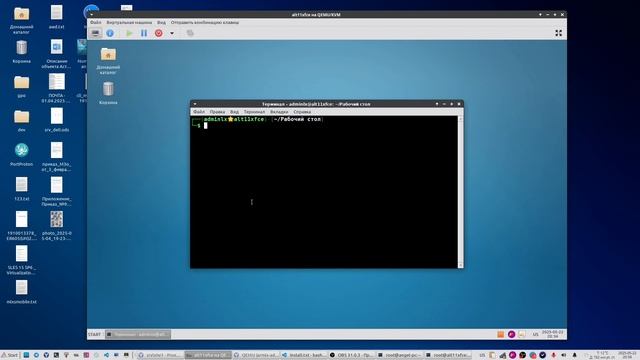Image resolution: width=640 pixels, height=360 pixels.
Task: Open Виртуальная машина menu
Action: [129, 22]
